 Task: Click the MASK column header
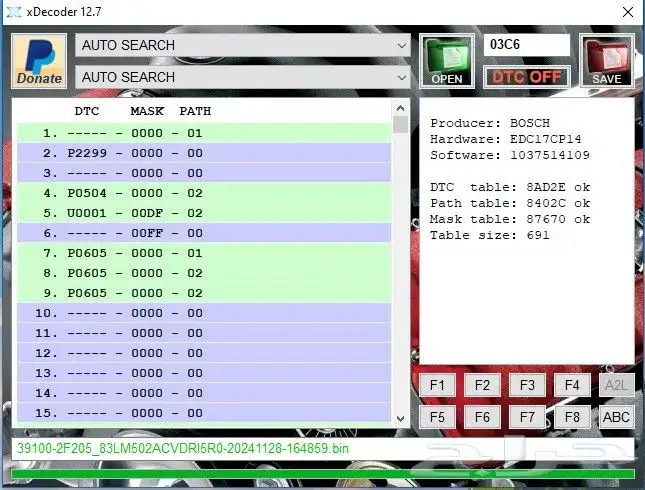pyautogui.click(x=147, y=111)
